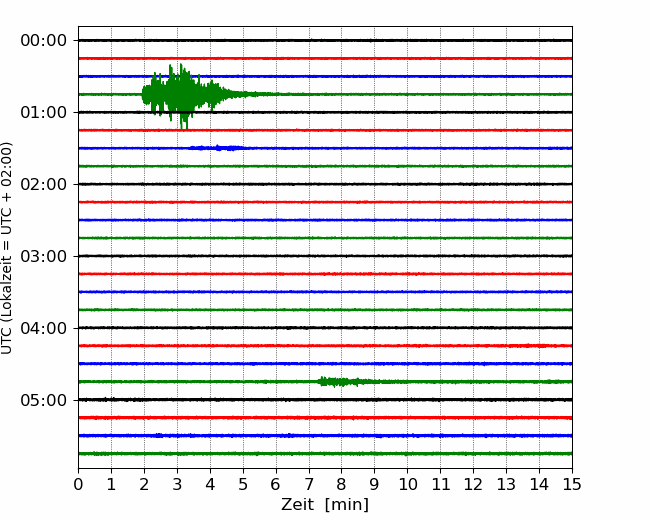The width and height of the screenshot is (650, 520).
Task: Click the x-axis tick label 11
Action: coord(441,484)
